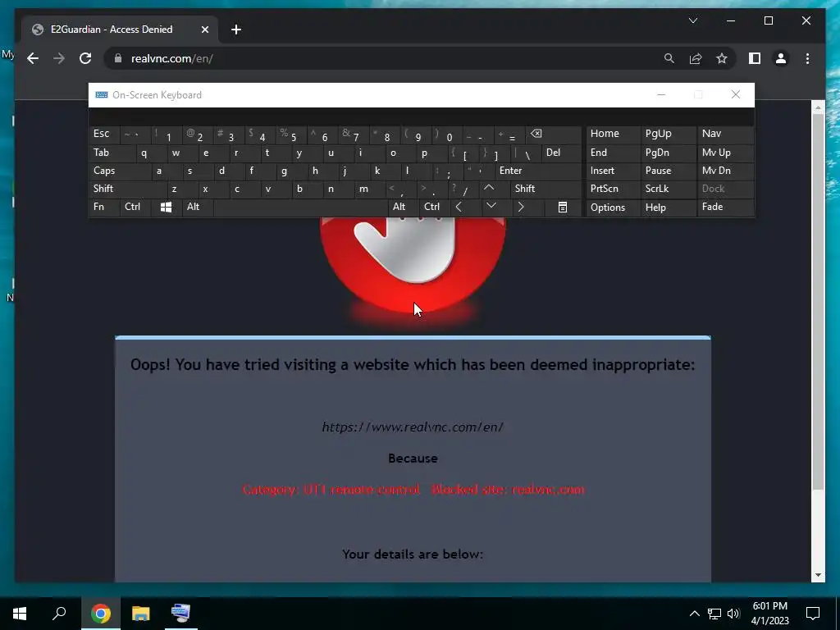The image size is (840, 630).
Task: Hit the backspace key on On-Screen Keyboard
Action: 554,135
